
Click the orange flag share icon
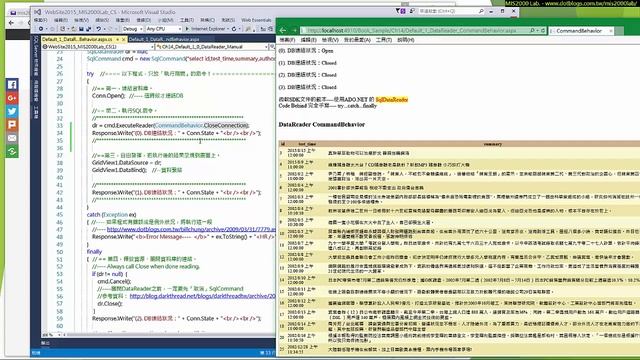click(x=12, y=125)
